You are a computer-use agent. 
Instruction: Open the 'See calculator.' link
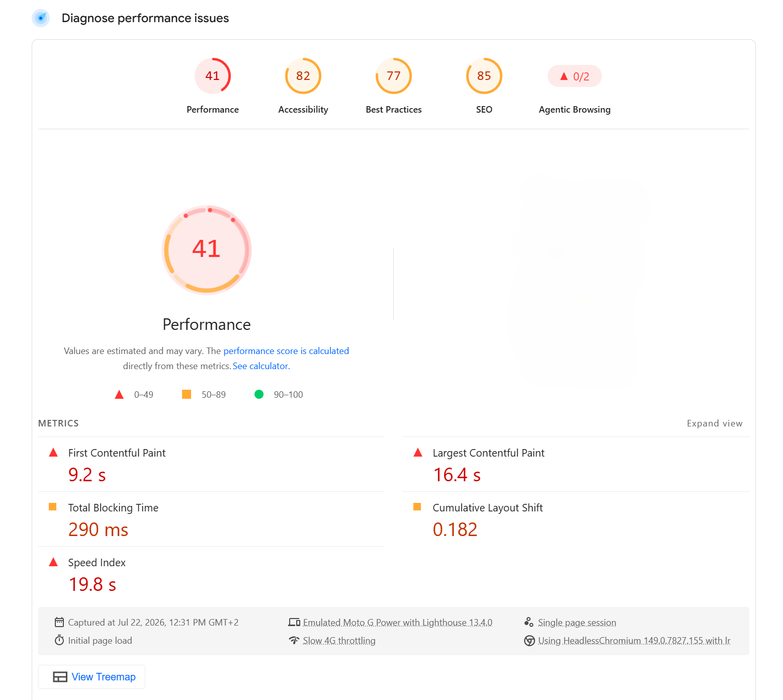[262, 366]
